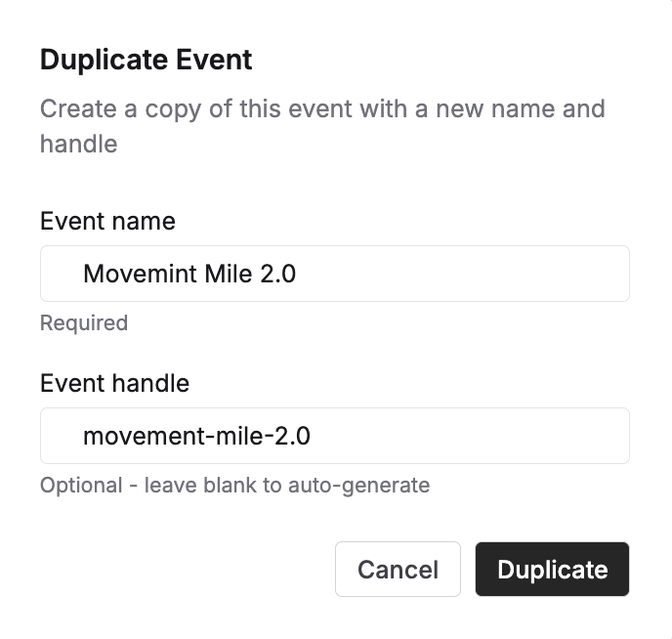Focus the Event handle input field
672x639 pixels.
[335, 436]
